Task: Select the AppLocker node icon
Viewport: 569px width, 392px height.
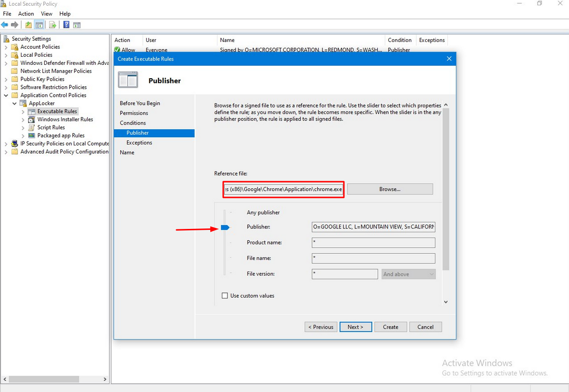Action: click(23, 103)
